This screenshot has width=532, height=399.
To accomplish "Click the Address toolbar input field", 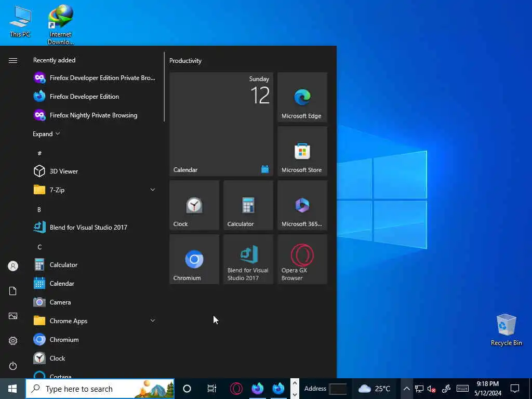I will point(338,389).
